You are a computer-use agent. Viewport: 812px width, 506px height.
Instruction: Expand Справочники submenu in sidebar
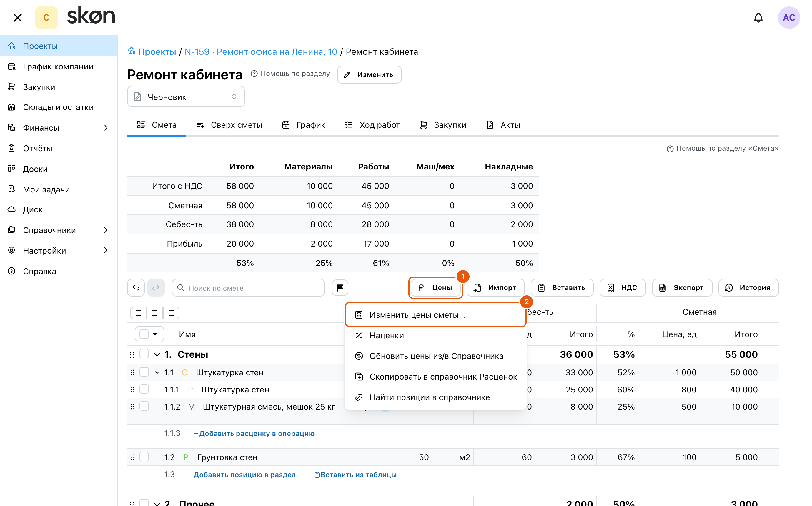[x=106, y=230]
